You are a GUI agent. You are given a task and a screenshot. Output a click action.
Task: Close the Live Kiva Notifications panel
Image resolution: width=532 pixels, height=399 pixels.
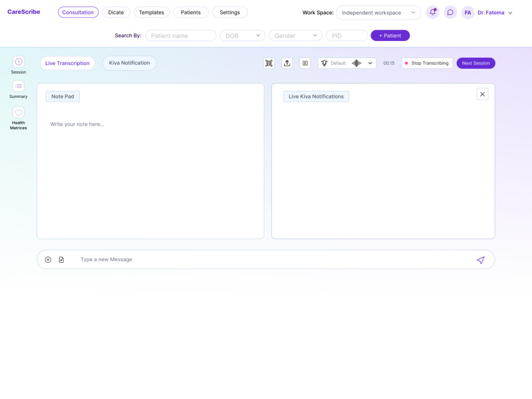click(x=482, y=94)
